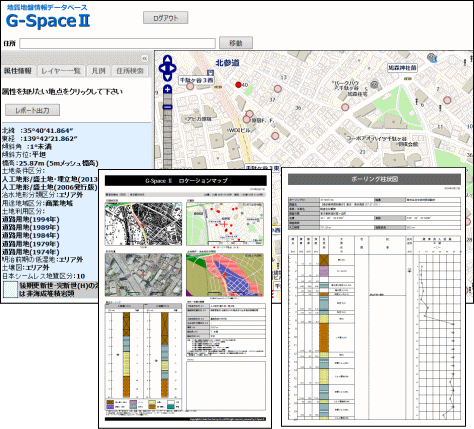The image size is (474, 429).
Task: Click the geology legend swatch for 後期更新世
Action: point(10,290)
